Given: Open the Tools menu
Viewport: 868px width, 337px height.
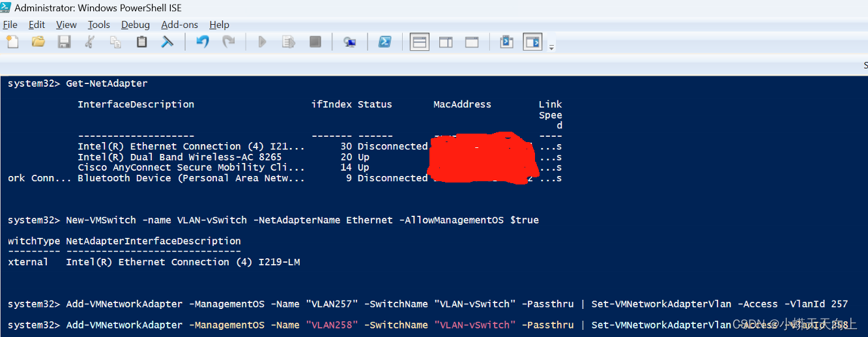Looking at the screenshot, I should pos(99,25).
